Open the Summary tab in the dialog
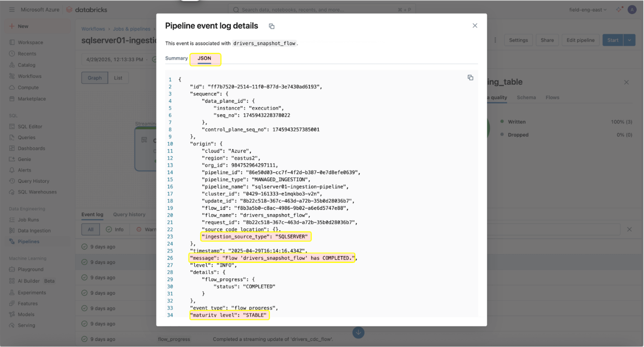The height and width of the screenshot is (347, 644). [x=176, y=59]
